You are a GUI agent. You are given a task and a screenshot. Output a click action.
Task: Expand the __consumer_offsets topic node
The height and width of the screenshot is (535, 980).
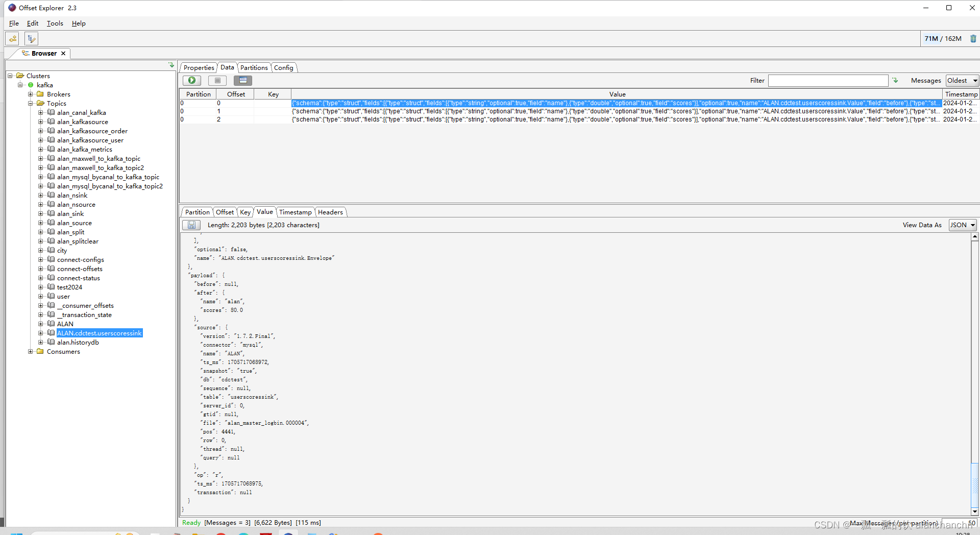coord(40,306)
